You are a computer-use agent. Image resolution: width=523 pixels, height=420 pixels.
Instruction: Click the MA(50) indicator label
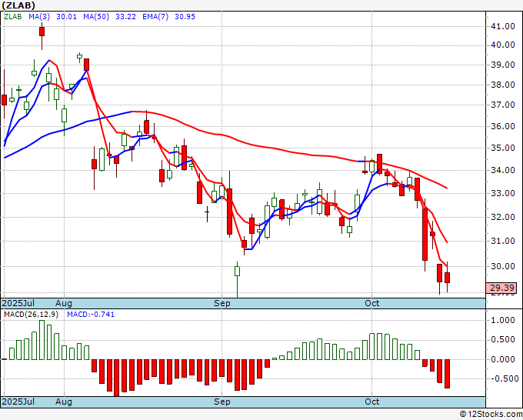click(96, 17)
